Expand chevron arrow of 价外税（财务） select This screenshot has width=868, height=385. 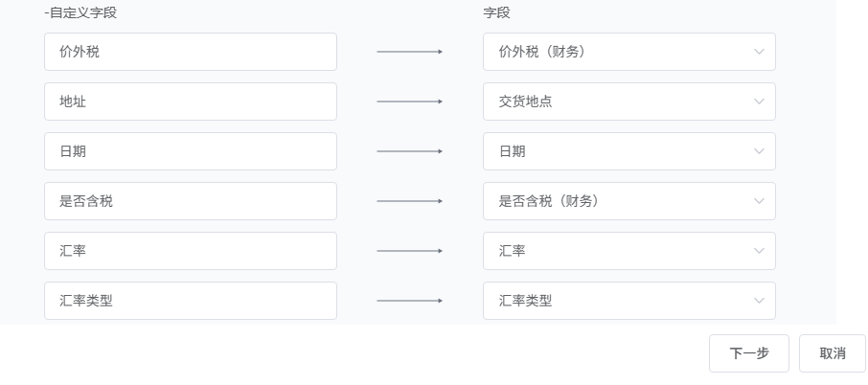(x=759, y=52)
